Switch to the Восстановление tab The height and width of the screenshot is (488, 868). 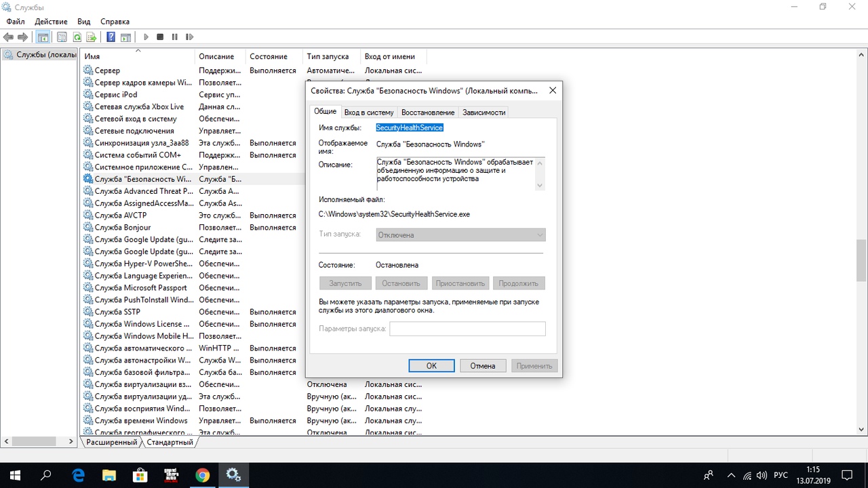[428, 113]
